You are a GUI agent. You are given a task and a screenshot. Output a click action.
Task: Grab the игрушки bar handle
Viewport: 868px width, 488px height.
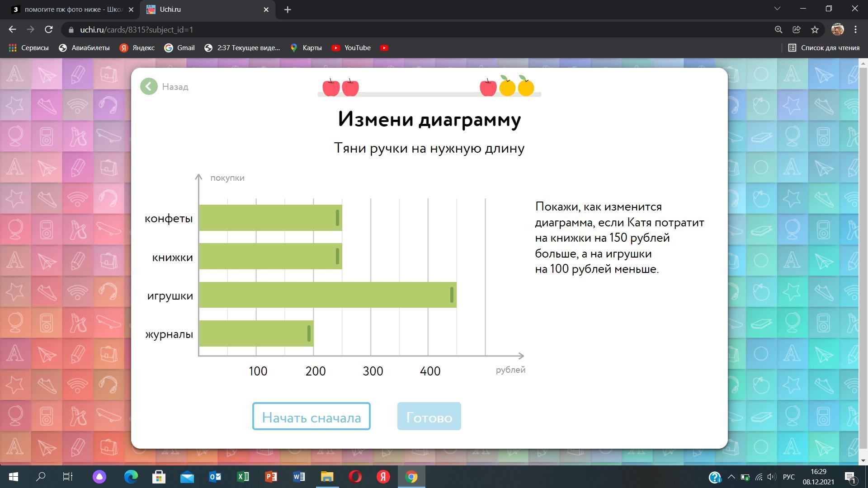coord(452,295)
